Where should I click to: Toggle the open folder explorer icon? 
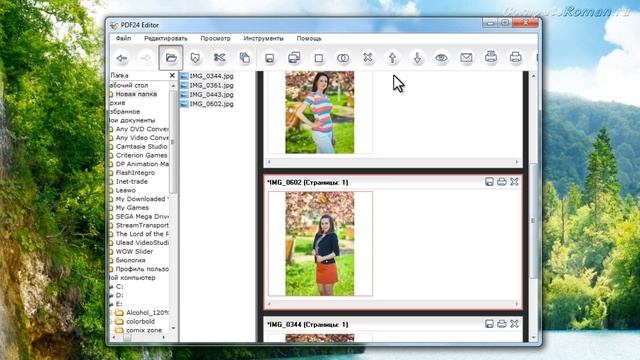click(171, 58)
